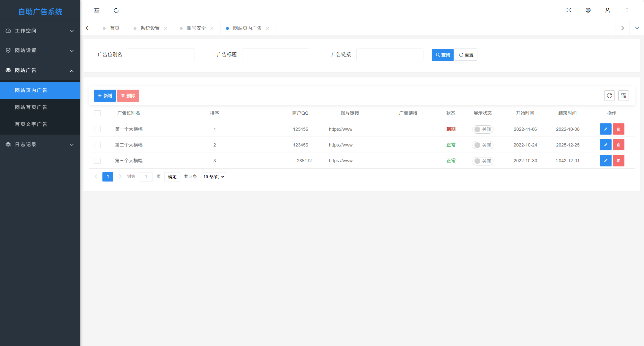644x346 pixels.
Task: Open the user profile icon
Action: [607, 10]
